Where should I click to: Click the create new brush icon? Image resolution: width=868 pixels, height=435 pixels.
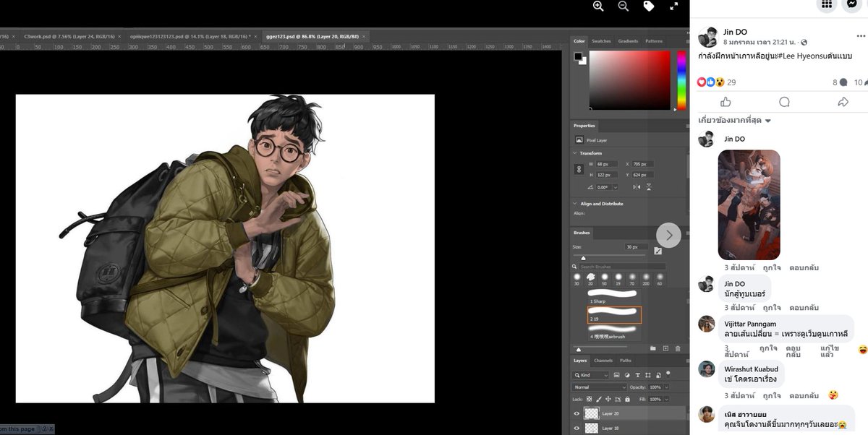click(665, 348)
